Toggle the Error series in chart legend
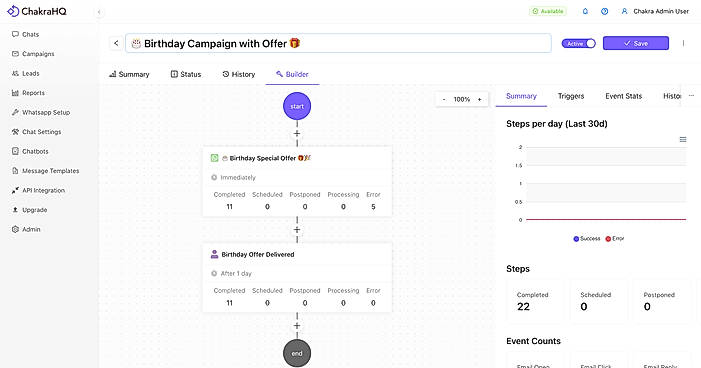 tap(614, 239)
